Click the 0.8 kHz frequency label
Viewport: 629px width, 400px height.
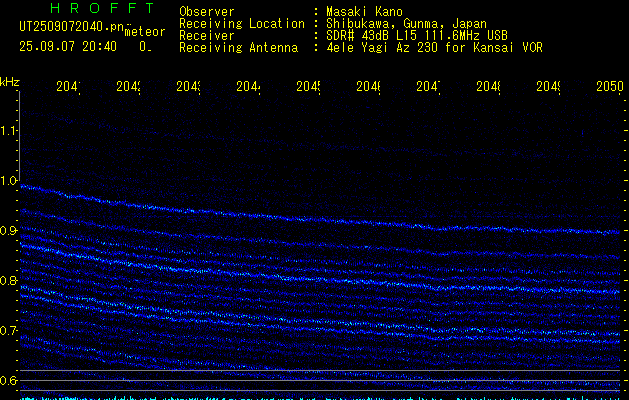tap(9, 280)
